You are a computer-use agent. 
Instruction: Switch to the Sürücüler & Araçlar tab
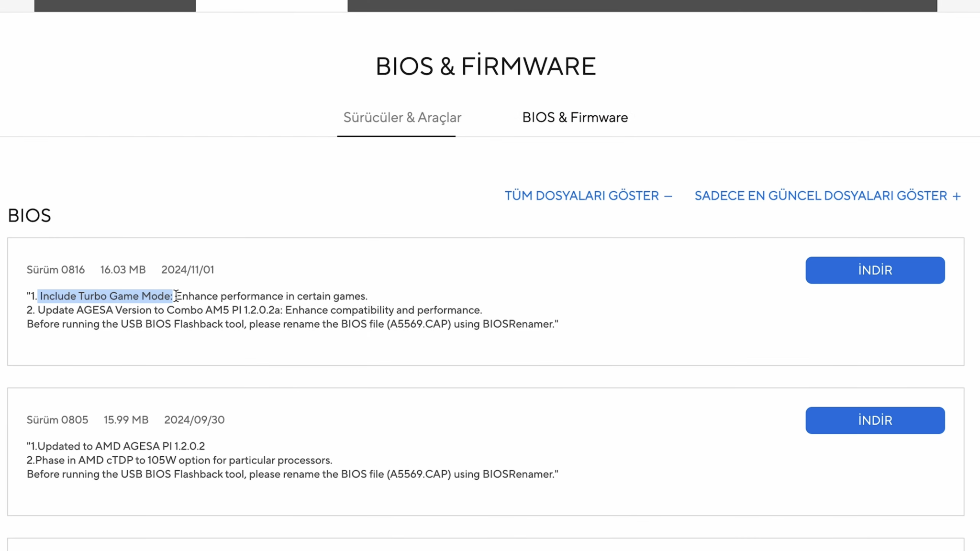(402, 118)
